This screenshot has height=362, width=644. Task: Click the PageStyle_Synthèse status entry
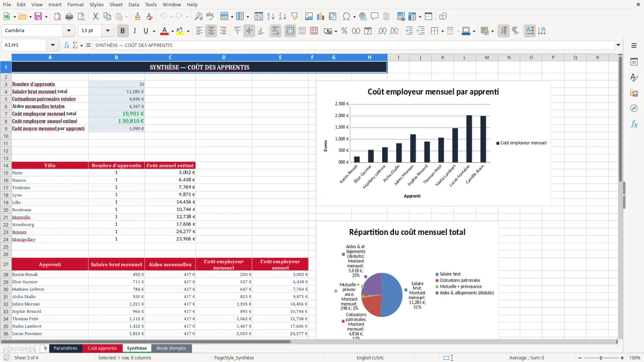pyautogui.click(x=234, y=358)
